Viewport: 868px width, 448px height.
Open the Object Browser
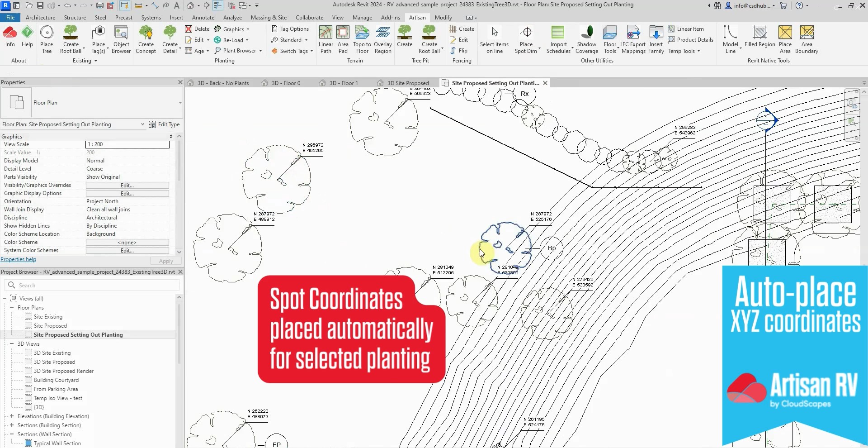121,40
